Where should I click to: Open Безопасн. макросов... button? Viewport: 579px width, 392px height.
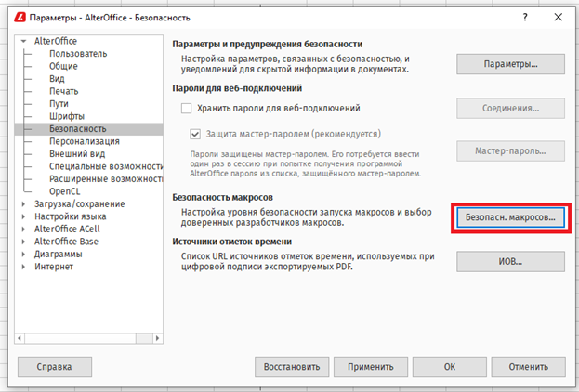point(510,217)
